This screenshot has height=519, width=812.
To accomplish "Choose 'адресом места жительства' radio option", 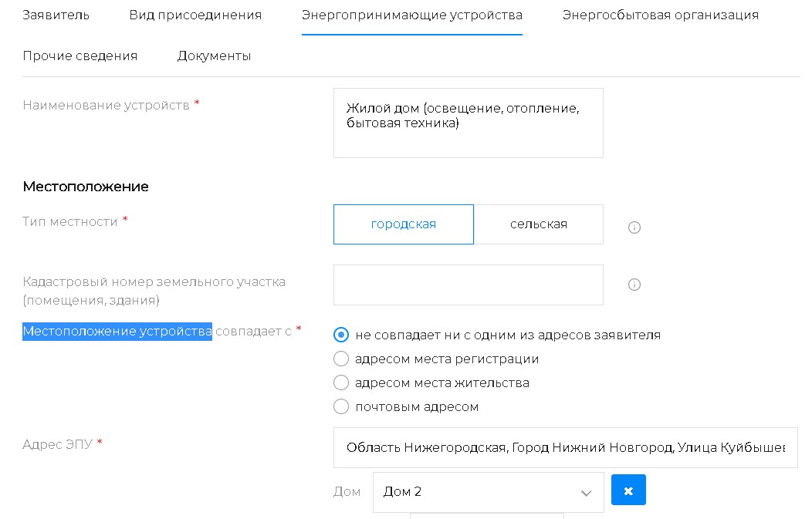I will [x=340, y=383].
